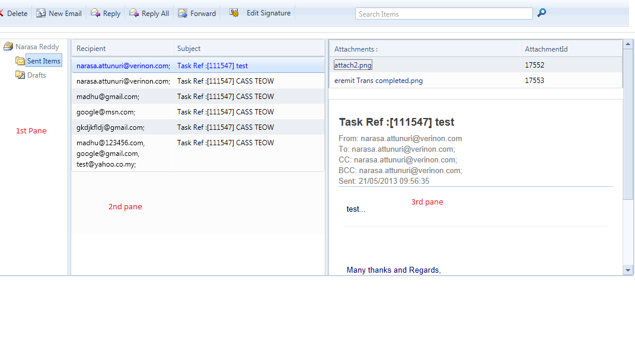Click the BCC address line

400,171
